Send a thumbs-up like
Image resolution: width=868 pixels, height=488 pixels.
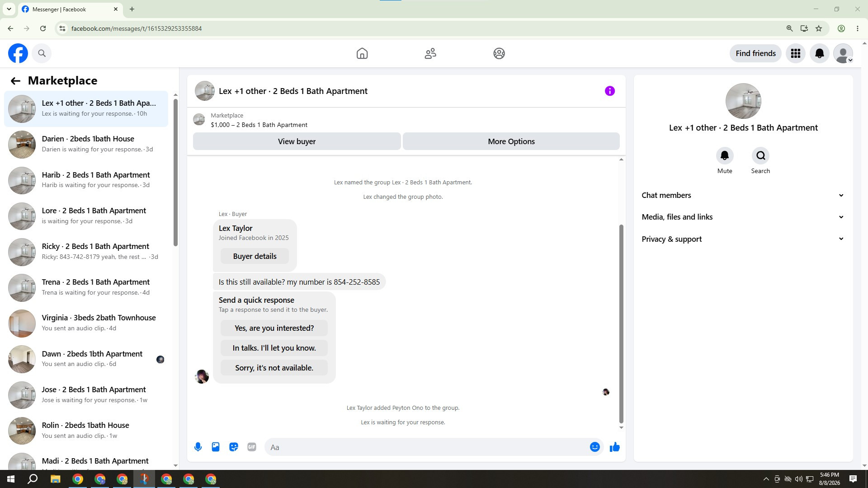click(615, 447)
